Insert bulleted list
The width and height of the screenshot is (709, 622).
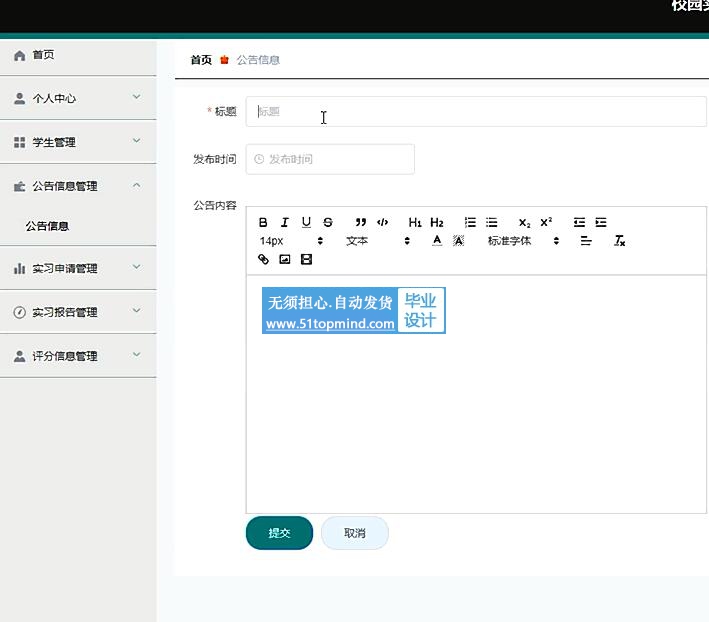tap(492, 222)
